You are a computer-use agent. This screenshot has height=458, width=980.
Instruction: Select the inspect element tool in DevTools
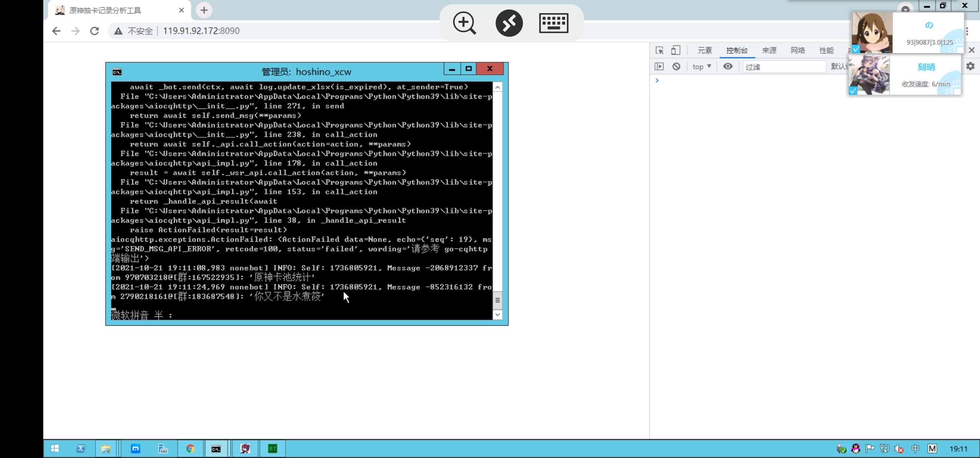[x=660, y=50]
